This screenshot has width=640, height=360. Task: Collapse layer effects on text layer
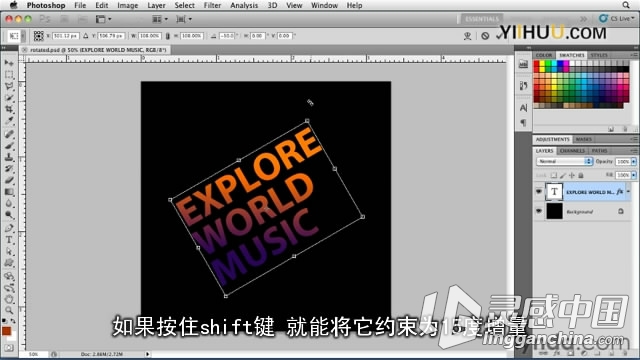(x=629, y=191)
